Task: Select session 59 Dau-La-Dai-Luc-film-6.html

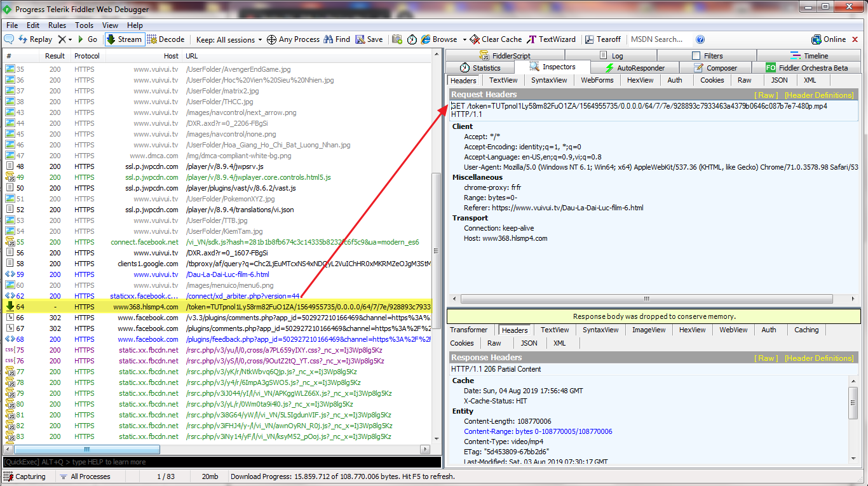Action: (216, 274)
